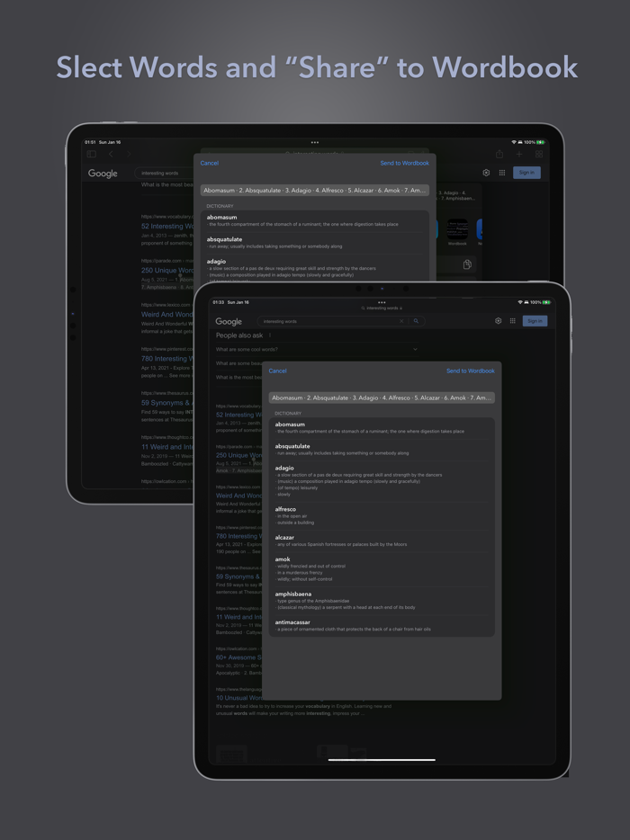Tap Cancel in back iPad Wordbook sheet

209,163
